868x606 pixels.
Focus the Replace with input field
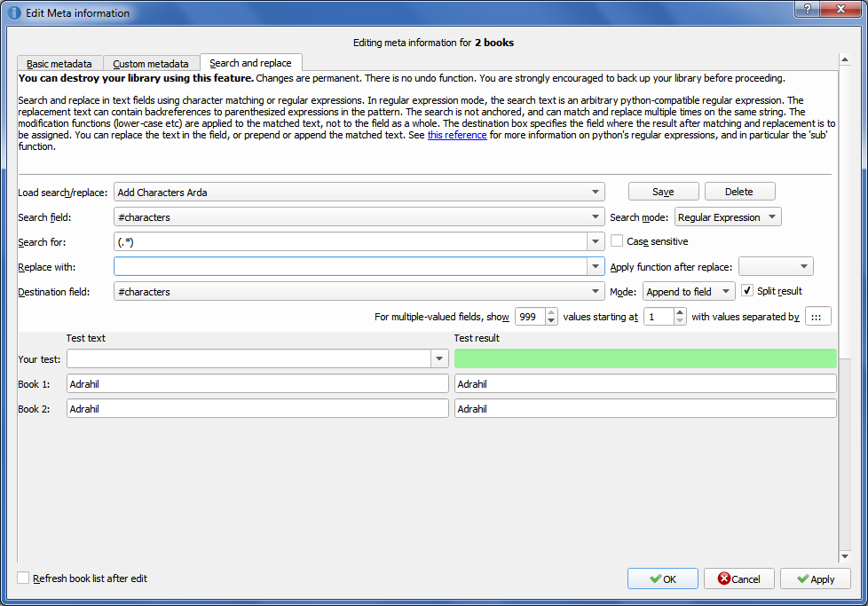(x=351, y=267)
